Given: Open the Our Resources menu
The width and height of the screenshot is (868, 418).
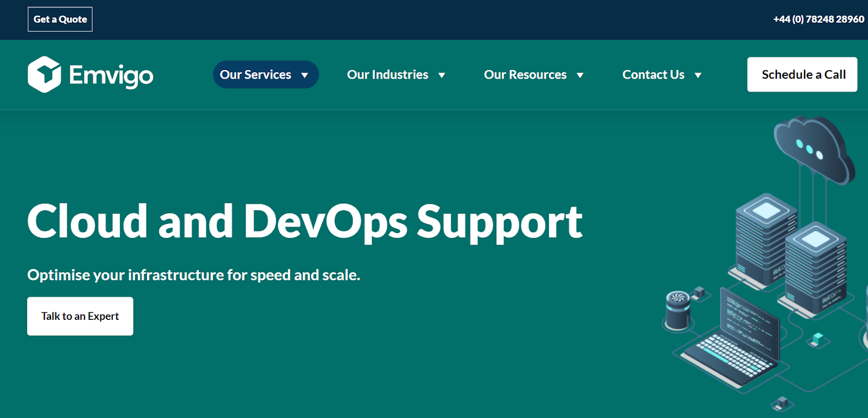Looking at the screenshot, I should coord(525,75).
